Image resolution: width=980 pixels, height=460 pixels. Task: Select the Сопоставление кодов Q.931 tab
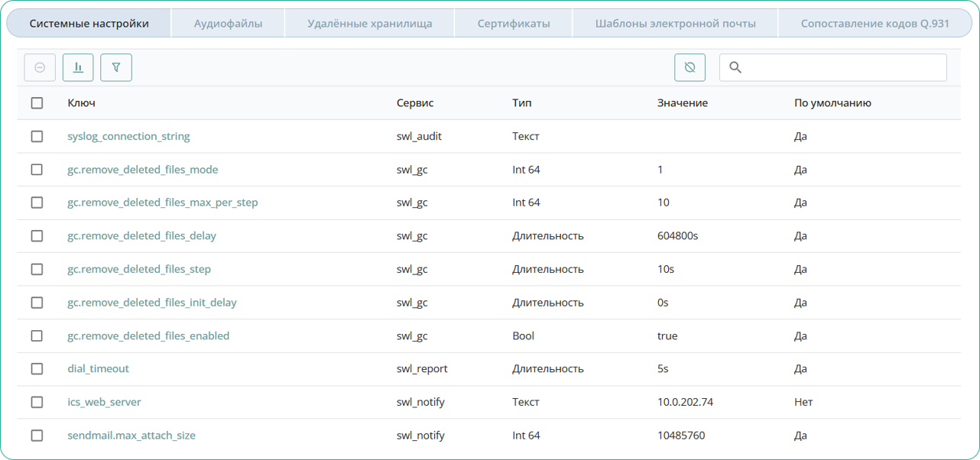point(875,24)
